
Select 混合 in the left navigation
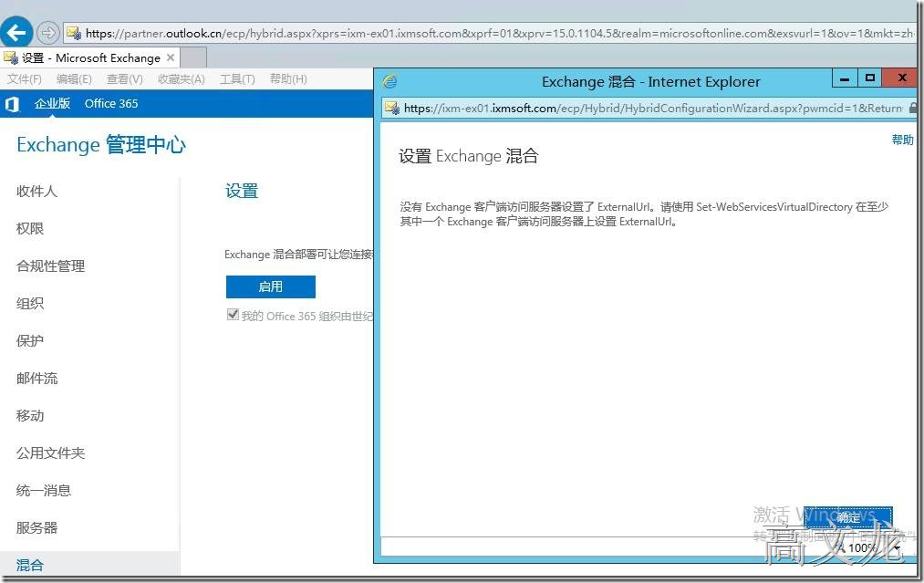click(30, 565)
